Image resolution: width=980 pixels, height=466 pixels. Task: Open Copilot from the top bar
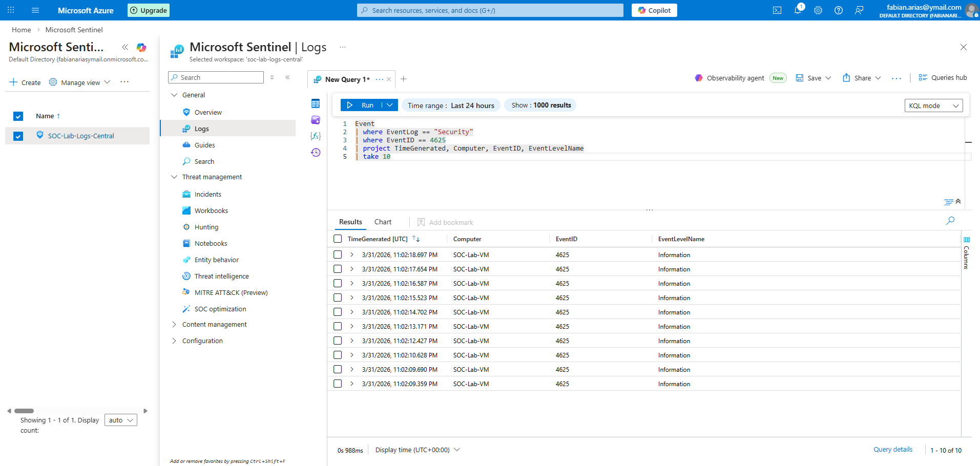tap(654, 10)
